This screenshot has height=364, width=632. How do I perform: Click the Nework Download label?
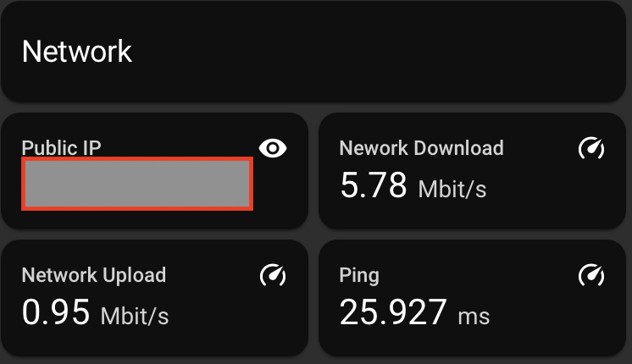(x=421, y=148)
